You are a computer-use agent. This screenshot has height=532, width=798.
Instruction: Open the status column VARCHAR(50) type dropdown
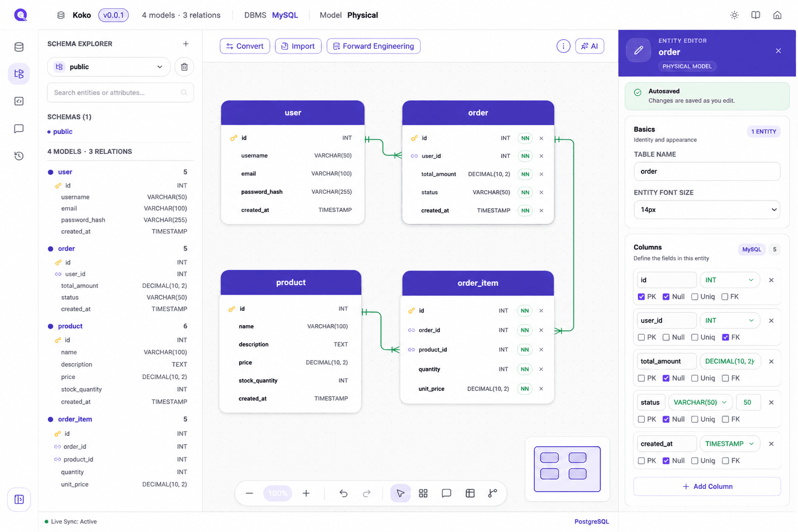point(700,403)
